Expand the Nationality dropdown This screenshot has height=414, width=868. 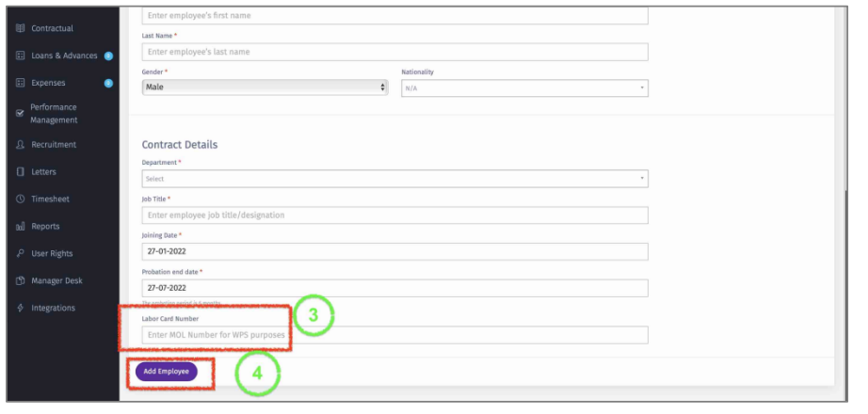pos(524,88)
